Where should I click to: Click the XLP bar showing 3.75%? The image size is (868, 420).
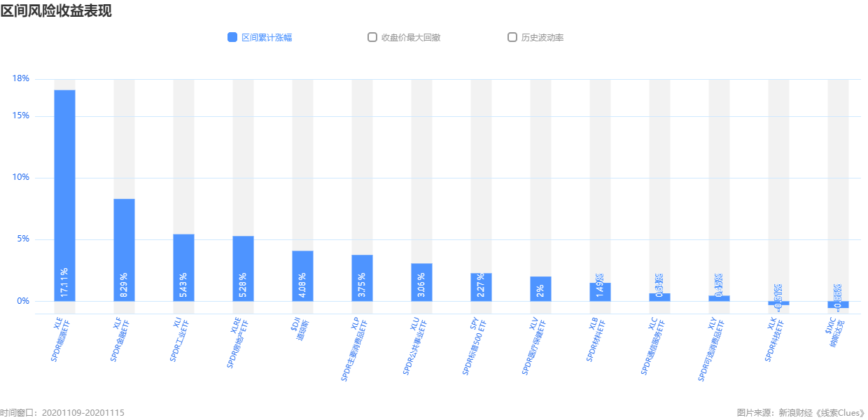[x=362, y=279]
